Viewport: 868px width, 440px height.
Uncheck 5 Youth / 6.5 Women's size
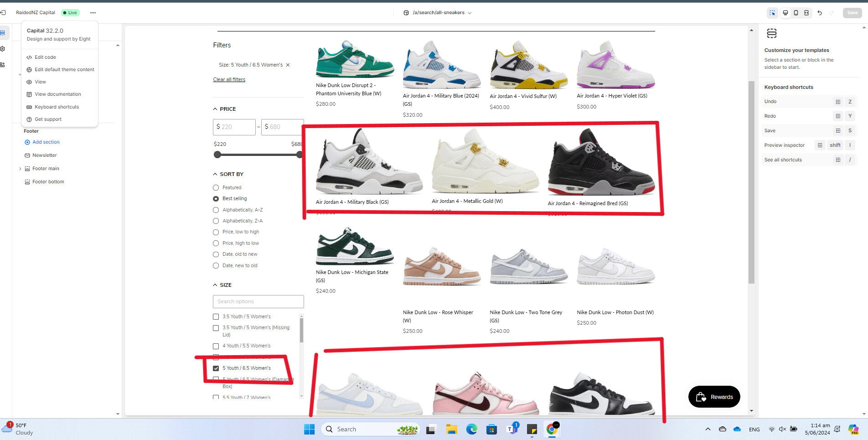point(216,368)
